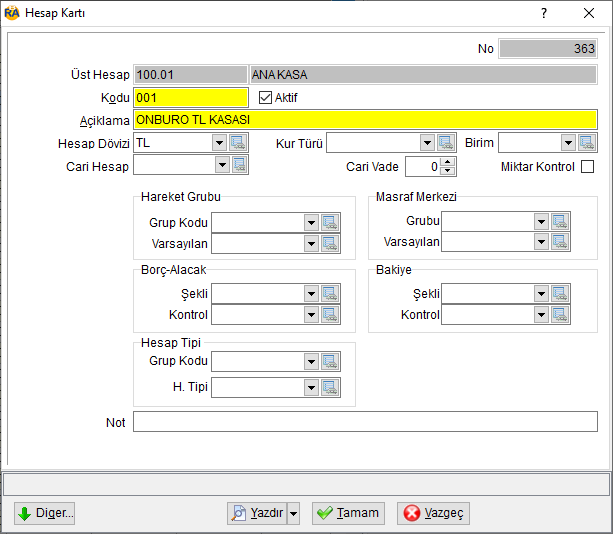Enable the Miktar Kontrol checkbox
Viewport: 613px width, 534px height.
tap(587, 167)
